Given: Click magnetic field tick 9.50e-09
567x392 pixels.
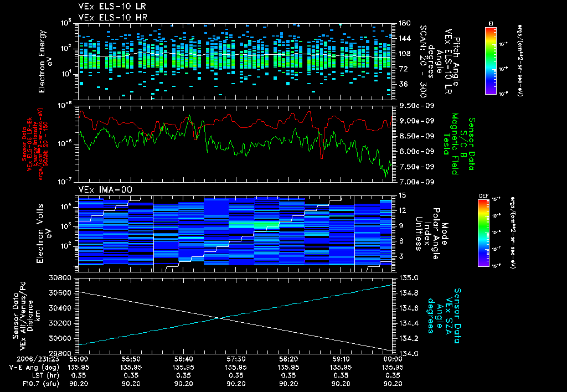Looking at the screenshot, I should pos(416,106).
